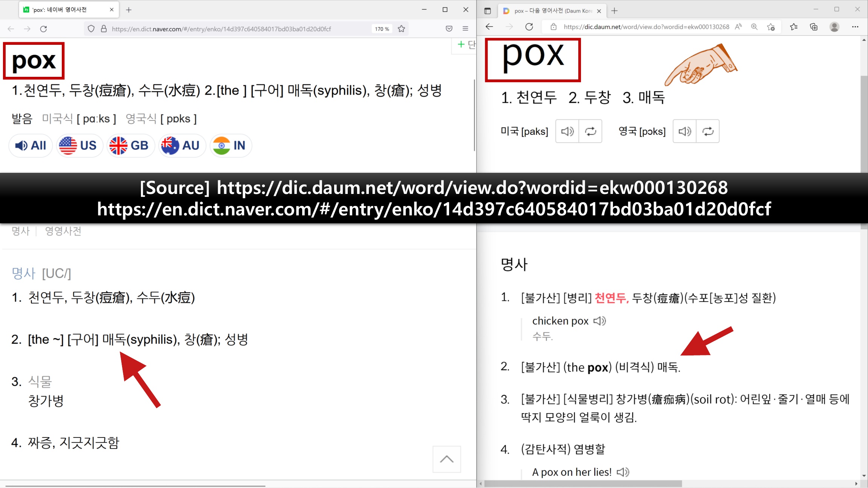
Task: Click the 170% zoom level indicator
Action: coord(382,29)
